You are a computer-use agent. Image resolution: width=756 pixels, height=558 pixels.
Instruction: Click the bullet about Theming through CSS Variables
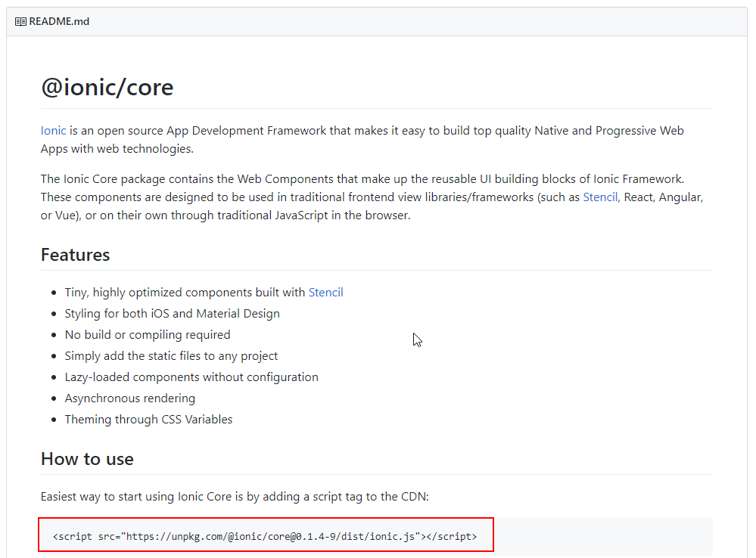pos(148,419)
